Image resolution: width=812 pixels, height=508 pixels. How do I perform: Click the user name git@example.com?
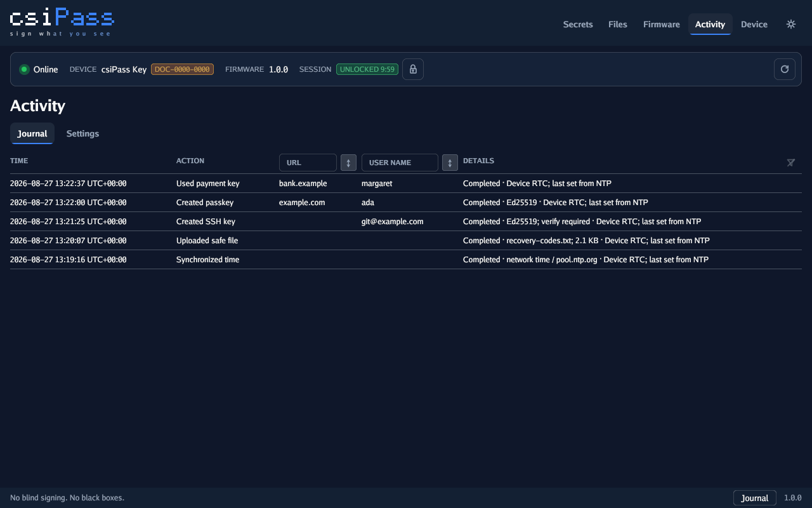click(393, 222)
